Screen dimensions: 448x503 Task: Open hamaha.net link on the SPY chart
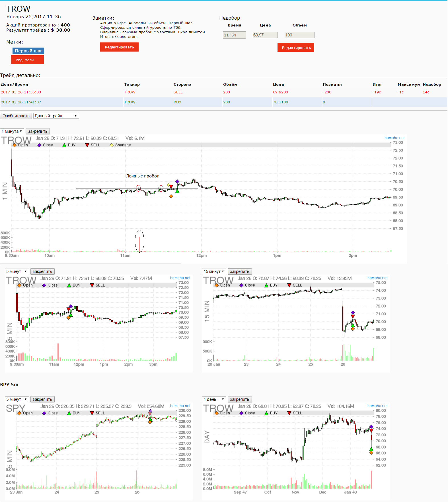[180, 406]
